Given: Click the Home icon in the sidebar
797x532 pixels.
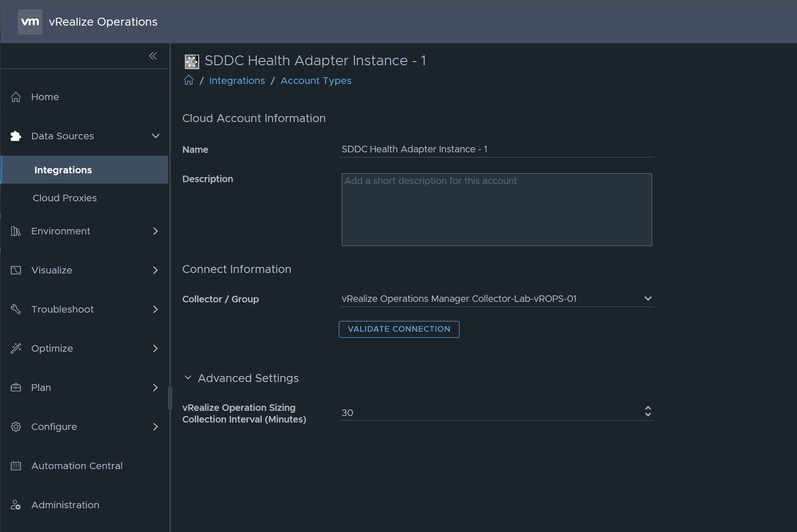Looking at the screenshot, I should click(15, 97).
